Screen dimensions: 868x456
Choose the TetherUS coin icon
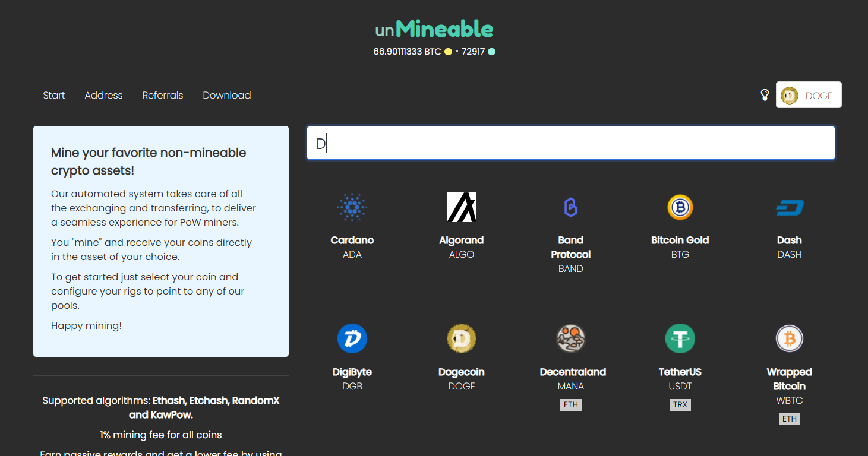[x=680, y=339]
